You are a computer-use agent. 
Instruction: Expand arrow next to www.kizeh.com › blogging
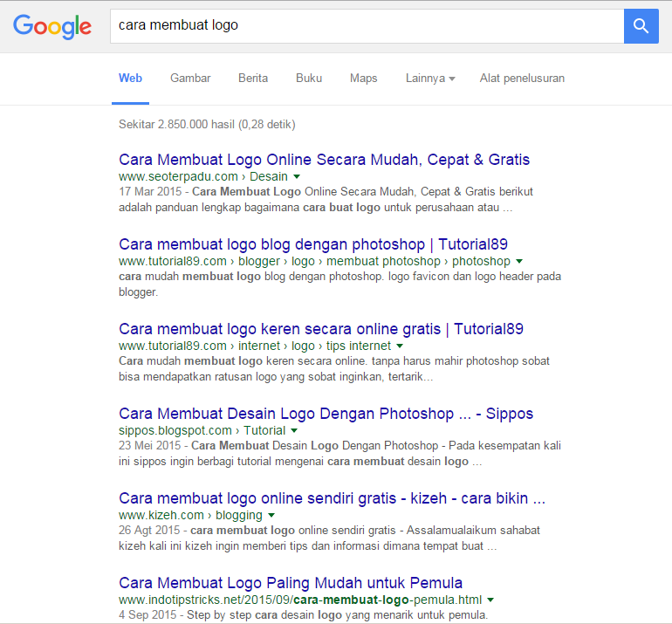[x=271, y=515]
